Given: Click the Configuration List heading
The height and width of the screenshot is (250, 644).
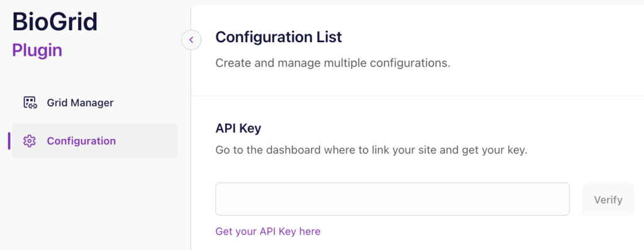Looking at the screenshot, I should pyautogui.click(x=279, y=37).
